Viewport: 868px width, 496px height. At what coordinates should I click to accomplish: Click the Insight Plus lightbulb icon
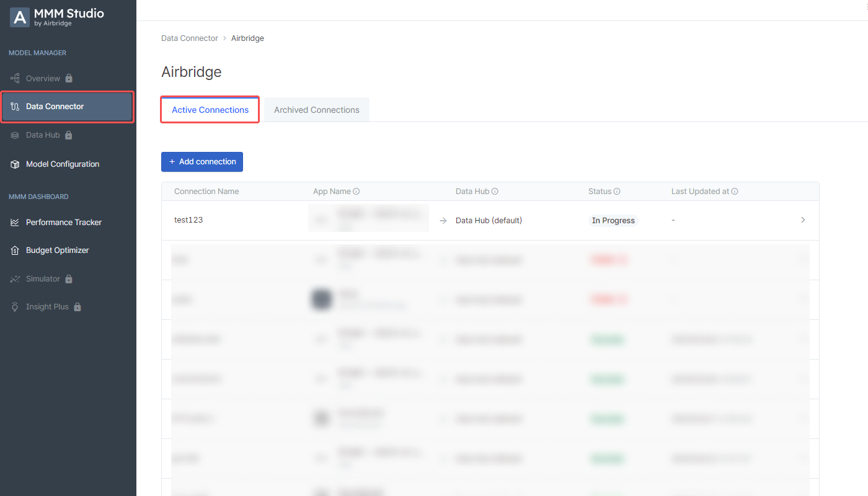15,307
